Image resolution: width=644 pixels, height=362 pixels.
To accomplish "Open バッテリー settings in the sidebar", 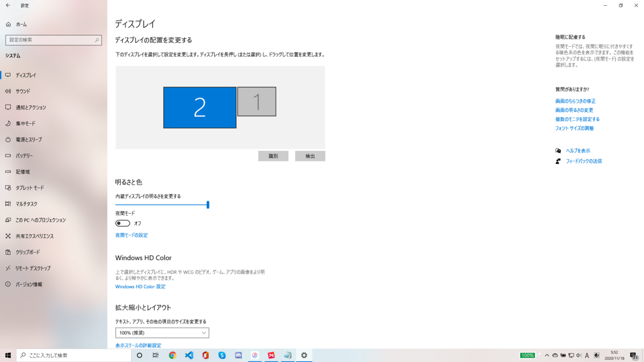I will tap(32, 156).
